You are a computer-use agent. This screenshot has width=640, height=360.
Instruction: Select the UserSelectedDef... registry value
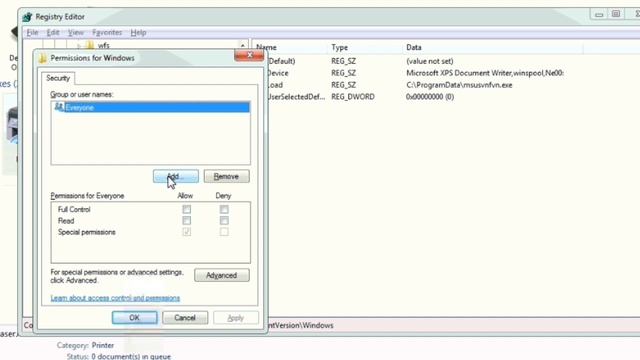pyautogui.click(x=296, y=97)
